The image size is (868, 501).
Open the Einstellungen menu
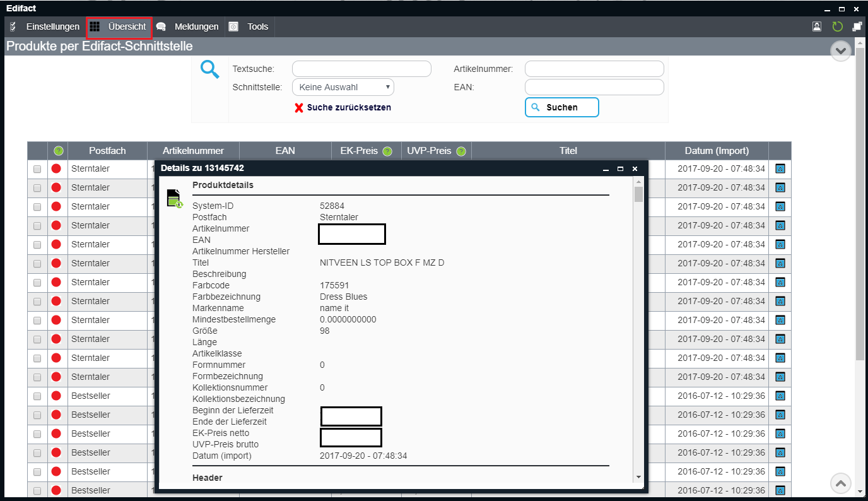(x=45, y=27)
